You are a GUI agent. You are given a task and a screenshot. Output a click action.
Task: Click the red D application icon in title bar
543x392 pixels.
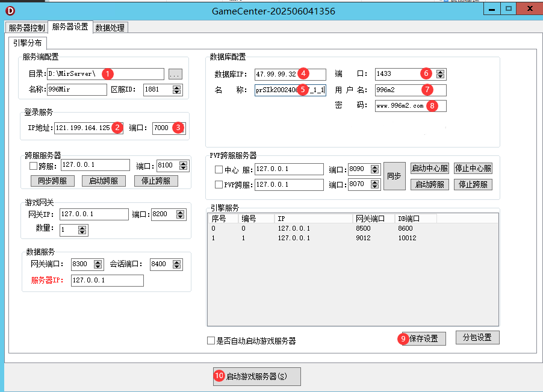point(10,11)
